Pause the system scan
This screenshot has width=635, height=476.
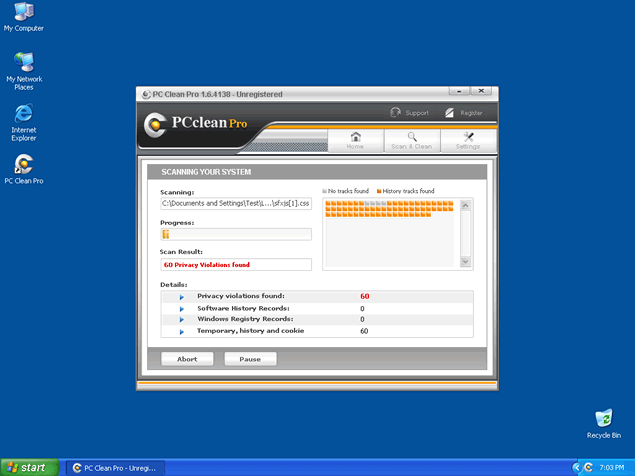(x=250, y=359)
